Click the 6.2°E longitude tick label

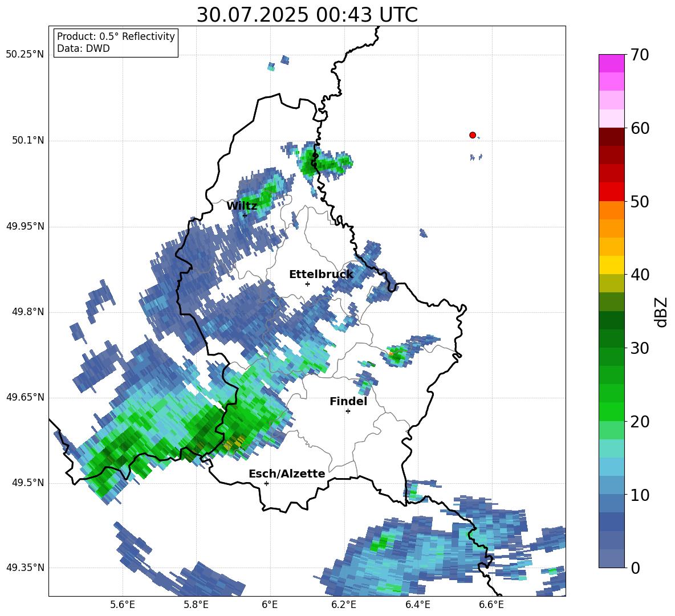click(344, 605)
